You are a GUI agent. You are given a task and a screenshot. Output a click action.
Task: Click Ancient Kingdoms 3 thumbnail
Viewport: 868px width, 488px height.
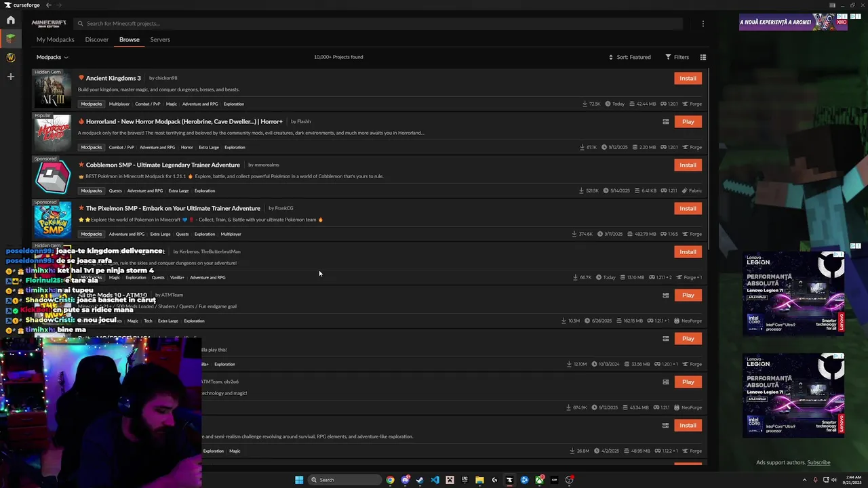(x=52, y=91)
